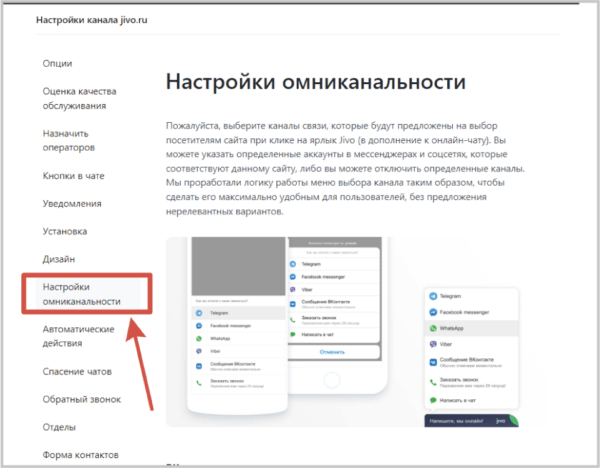600x468 pixels.
Task: Click the Отменить button in phone preview
Action: tap(332, 352)
